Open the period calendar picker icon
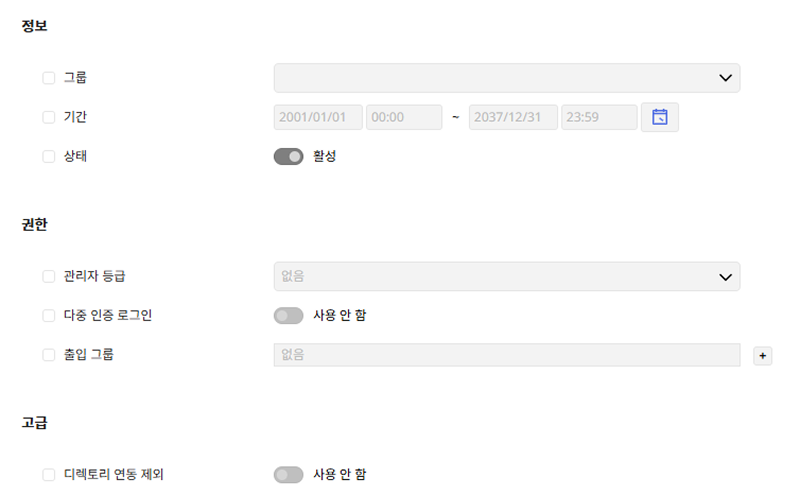Screen dimensions: 800x504 coord(660,117)
